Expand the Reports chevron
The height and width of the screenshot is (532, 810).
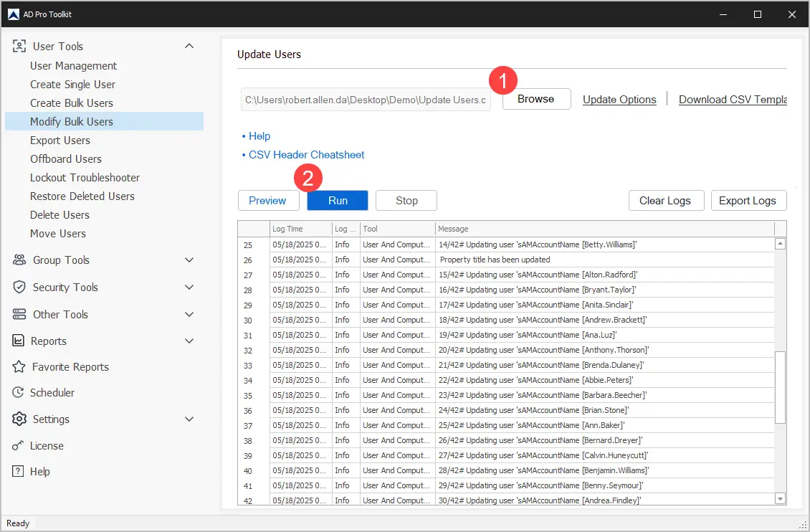click(189, 341)
